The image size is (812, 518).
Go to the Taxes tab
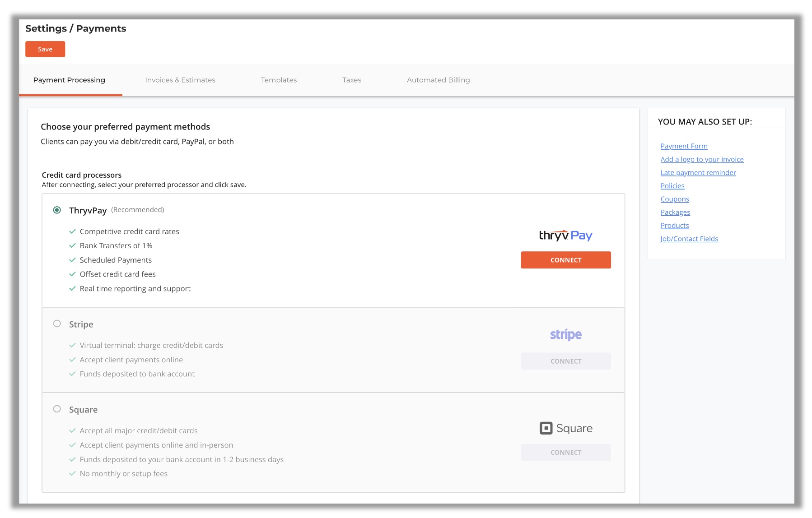pos(351,80)
